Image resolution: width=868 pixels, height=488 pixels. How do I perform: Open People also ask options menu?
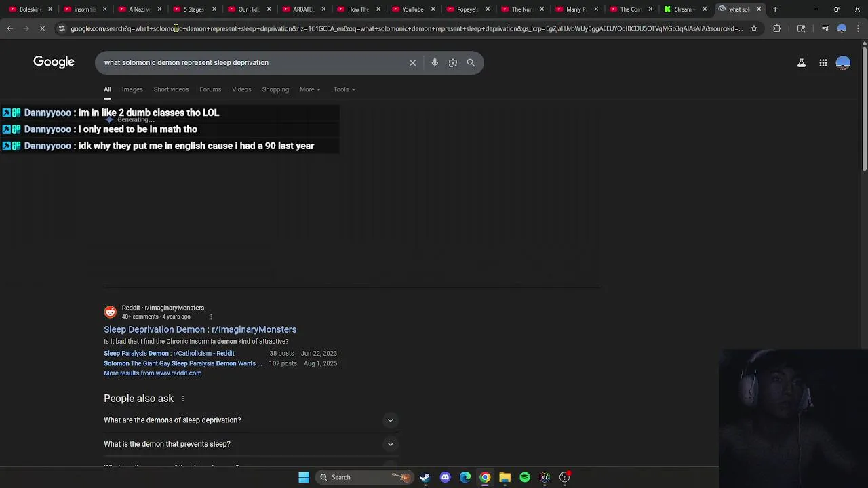(x=183, y=399)
